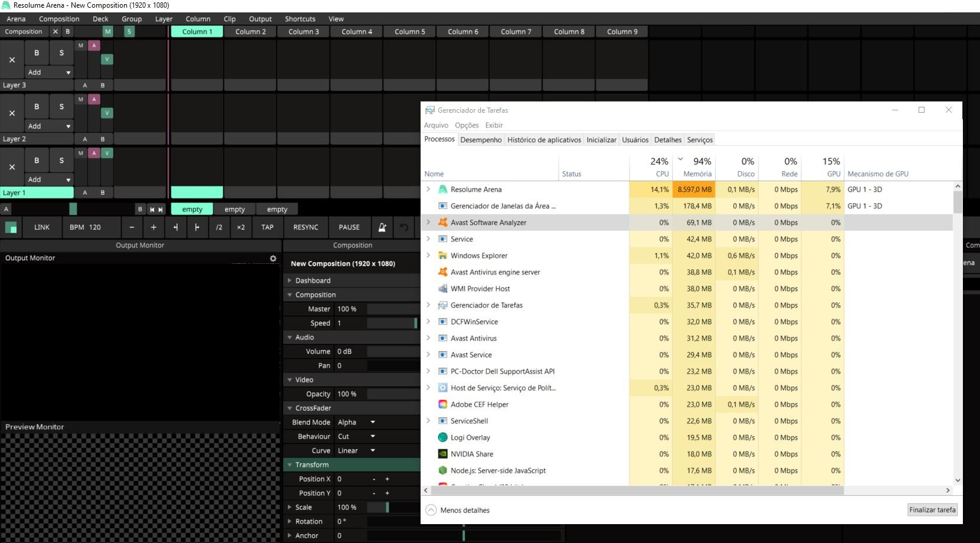Toggle Bypass on Layer 1
980x543 pixels.
point(37,160)
